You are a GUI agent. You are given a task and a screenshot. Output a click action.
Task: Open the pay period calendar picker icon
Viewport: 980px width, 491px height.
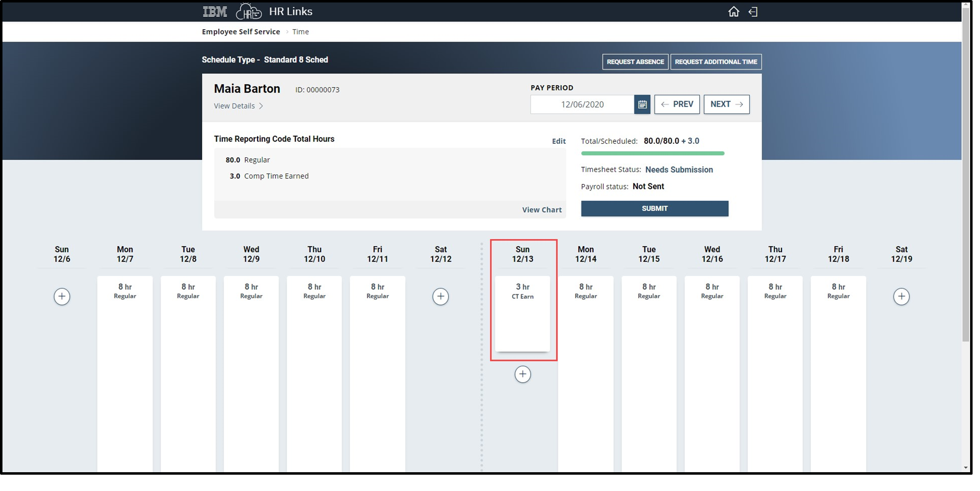[641, 104]
